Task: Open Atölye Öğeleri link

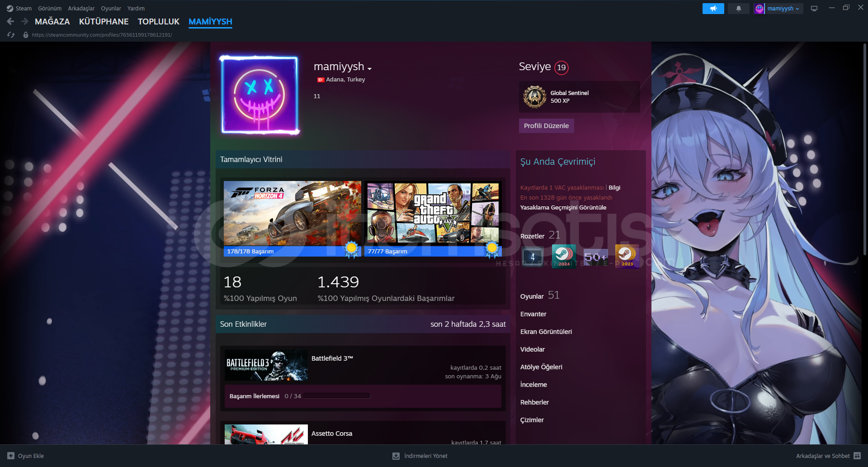Action: [541, 367]
